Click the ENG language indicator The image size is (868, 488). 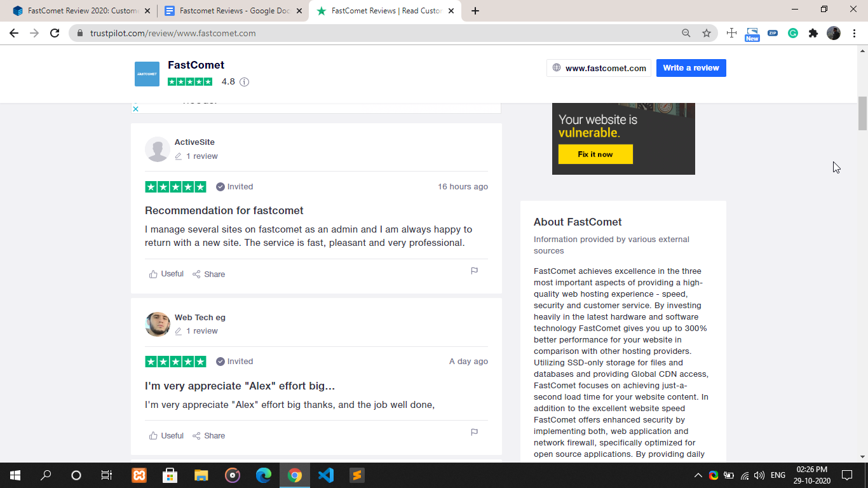point(778,475)
